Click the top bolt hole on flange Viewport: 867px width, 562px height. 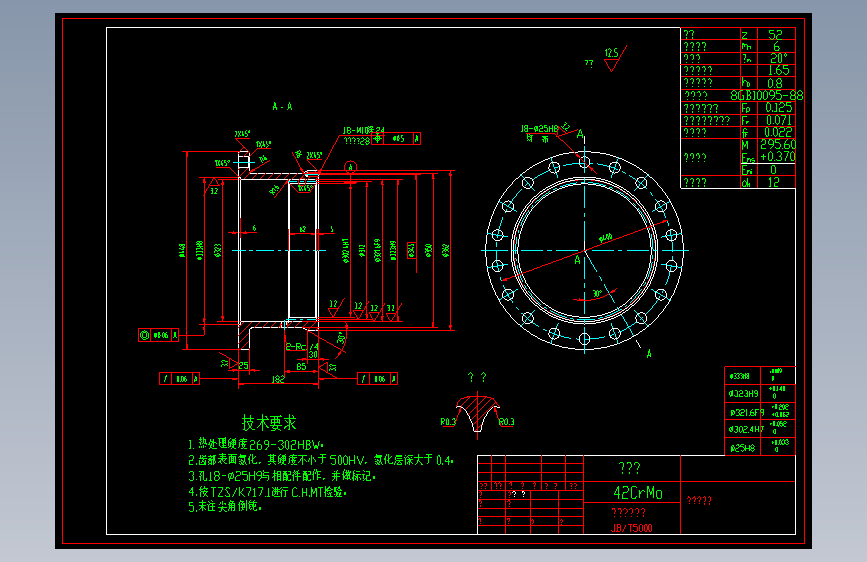584,163
